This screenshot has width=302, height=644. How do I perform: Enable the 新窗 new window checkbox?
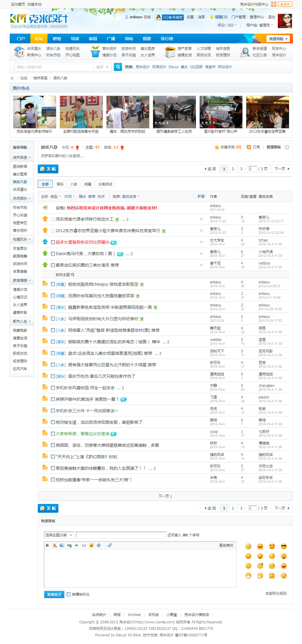click(x=195, y=196)
